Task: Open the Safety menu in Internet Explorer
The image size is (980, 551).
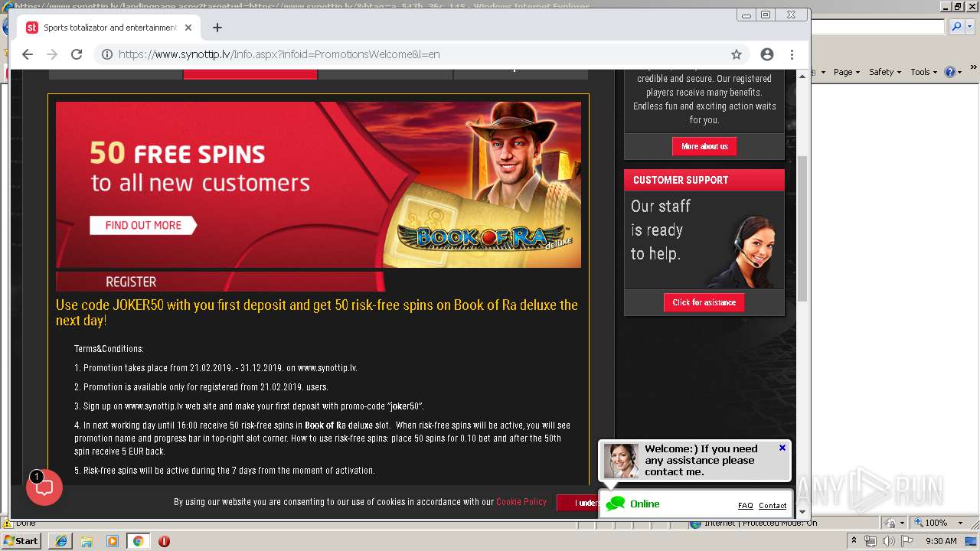Action: 885,72
